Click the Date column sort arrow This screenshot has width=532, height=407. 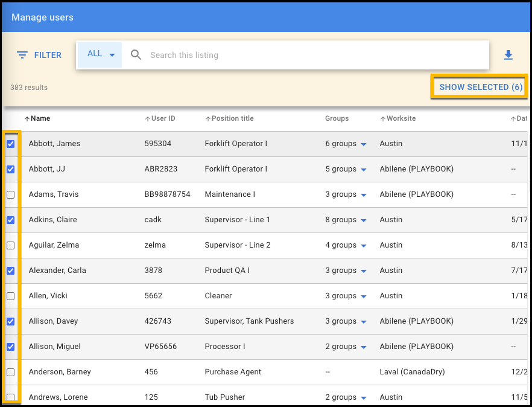pyautogui.click(x=515, y=118)
